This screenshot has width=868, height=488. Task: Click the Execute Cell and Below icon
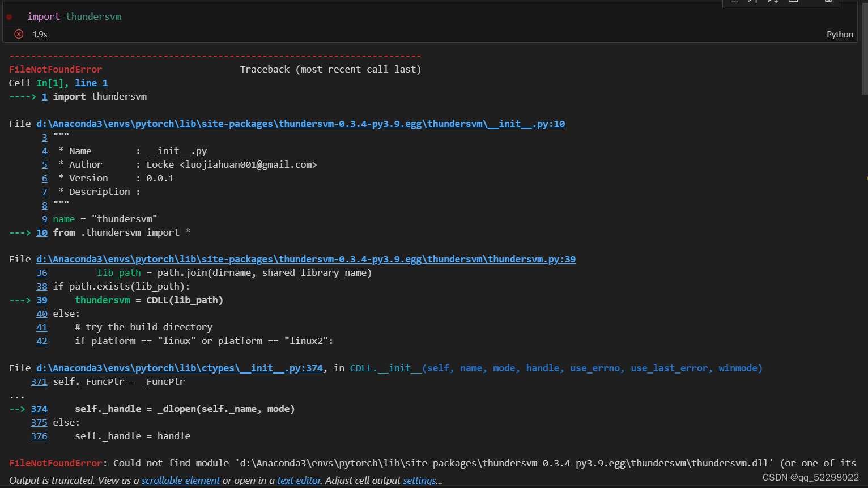coord(772,2)
